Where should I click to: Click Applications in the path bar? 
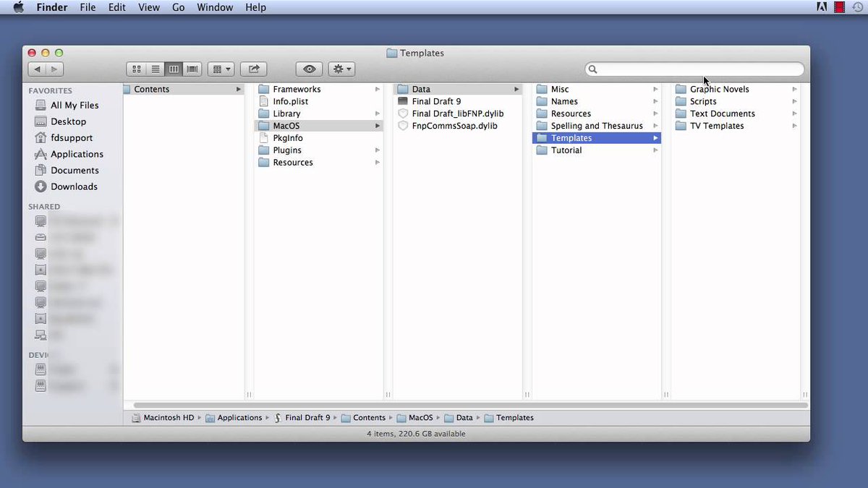tap(234, 418)
